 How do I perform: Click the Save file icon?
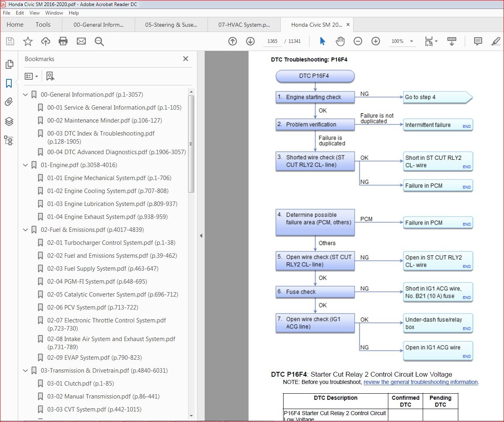tap(10, 41)
